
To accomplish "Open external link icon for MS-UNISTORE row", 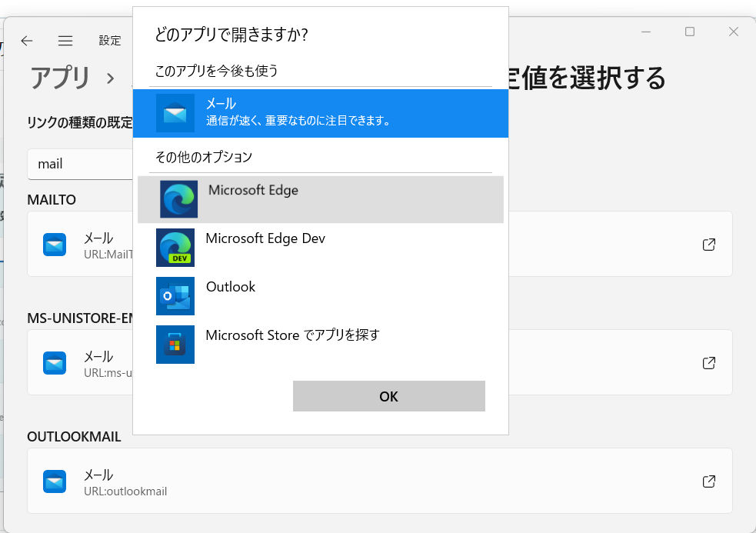I will (709, 363).
